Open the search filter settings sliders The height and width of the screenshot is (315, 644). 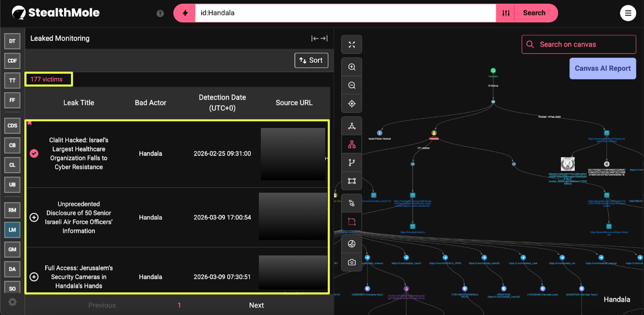(506, 13)
